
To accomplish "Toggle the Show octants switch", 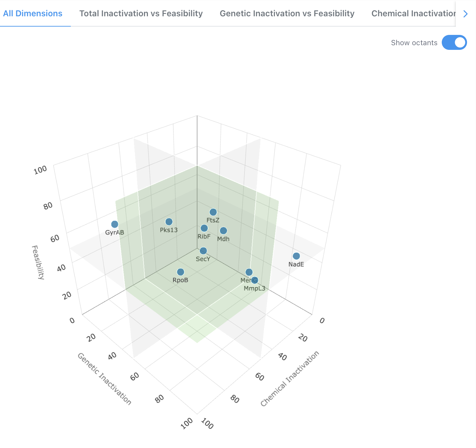I will pos(454,43).
